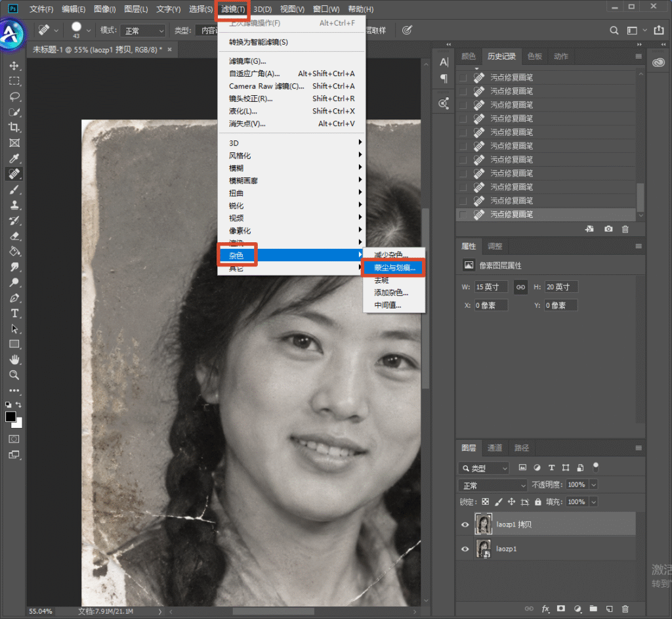
Task: Toggle visibility of laozp1 layer
Action: [465, 549]
